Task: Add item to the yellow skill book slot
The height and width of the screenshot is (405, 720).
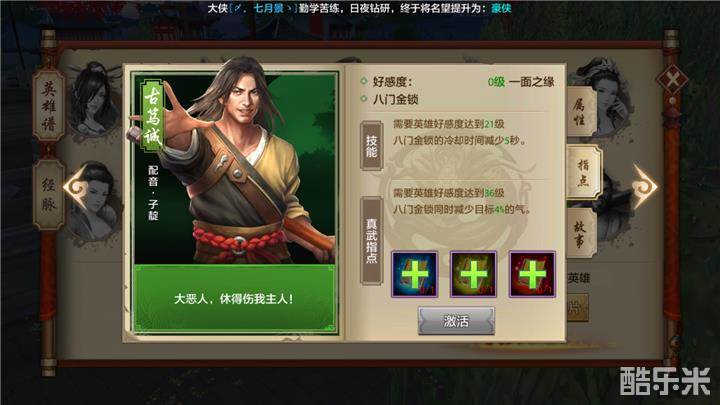Action: click(473, 274)
